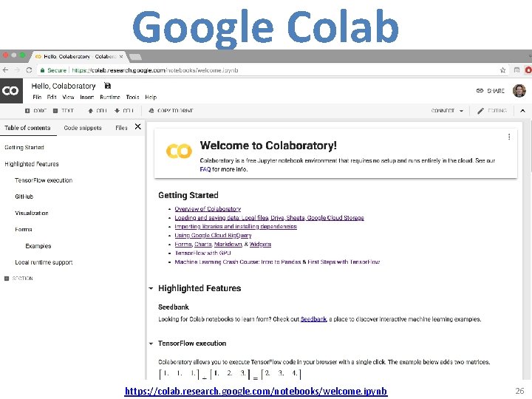Reload the page with the refresh icon
The width and height of the screenshot is (532, 399).
pos(29,70)
